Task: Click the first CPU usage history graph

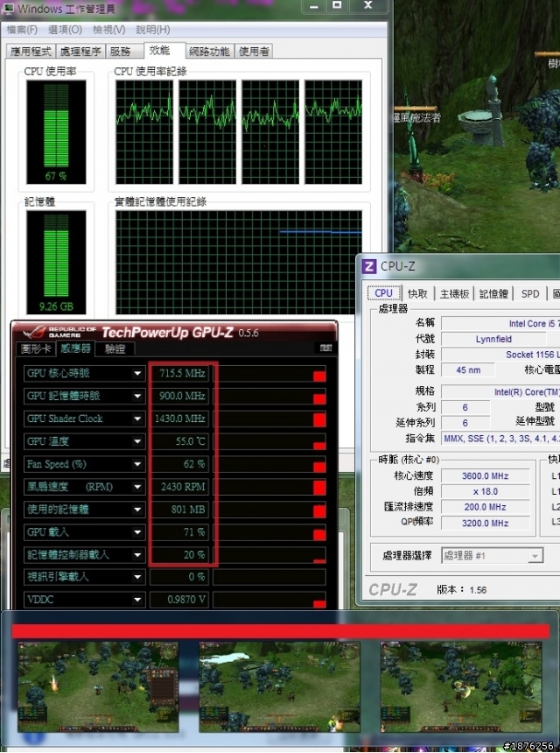Action: [x=144, y=132]
